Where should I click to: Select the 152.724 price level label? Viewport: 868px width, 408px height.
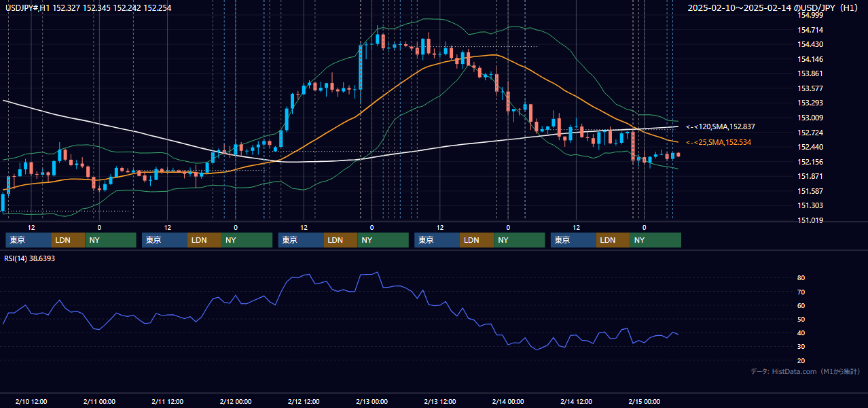(810, 132)
